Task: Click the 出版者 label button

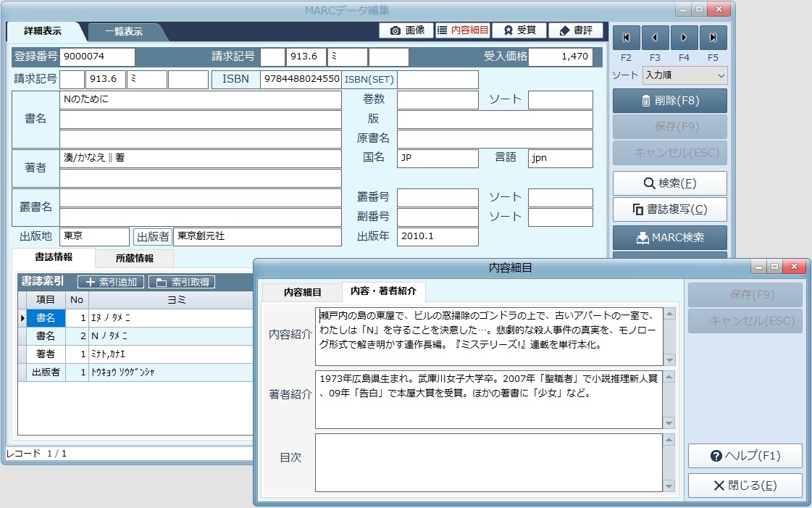Action: 153,237
